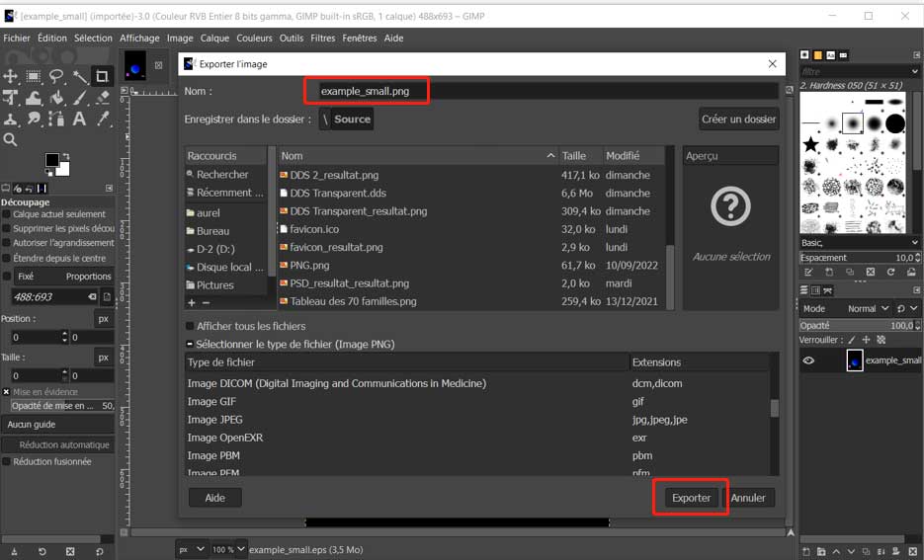The image size is (924, 560).
Task: Enable 'Afficher tous les fichiers' checkbox
Action: click(x=190, y=326)
